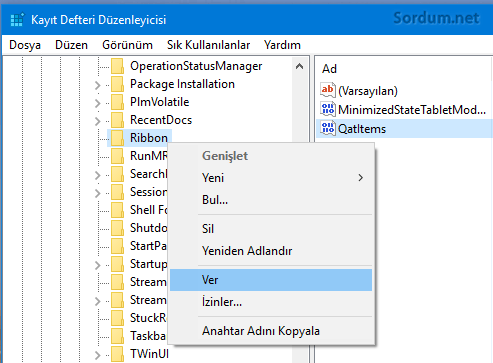Expand the TWinUI key arrow
Screen dimensions: 493x363
97,355
